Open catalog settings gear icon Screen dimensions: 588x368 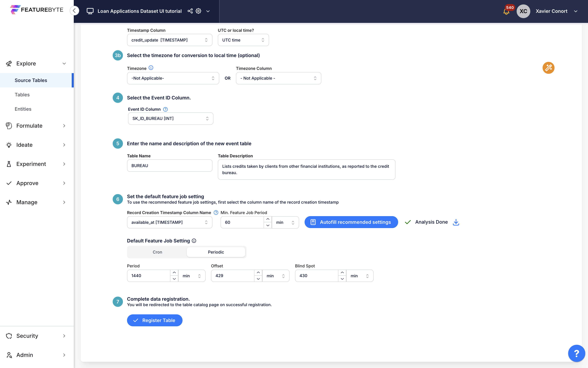[198, 11]
